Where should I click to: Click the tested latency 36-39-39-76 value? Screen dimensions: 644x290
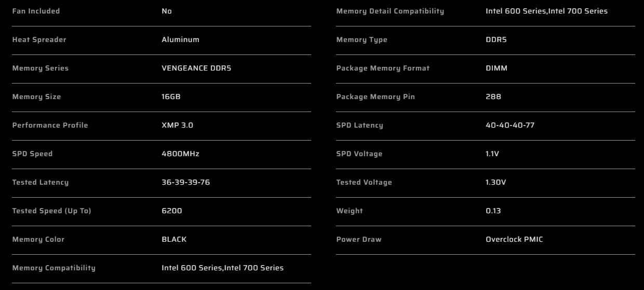coord(185,182)
